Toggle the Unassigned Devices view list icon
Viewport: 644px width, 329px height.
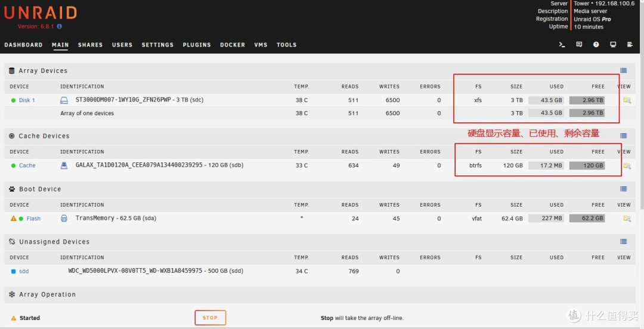(623, 242)
